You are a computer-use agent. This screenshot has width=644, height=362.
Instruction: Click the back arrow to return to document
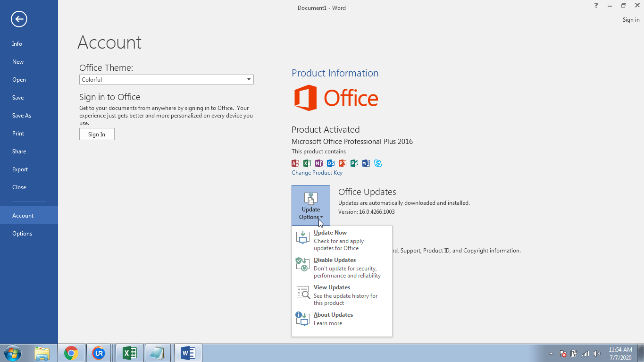click(19, 19)
